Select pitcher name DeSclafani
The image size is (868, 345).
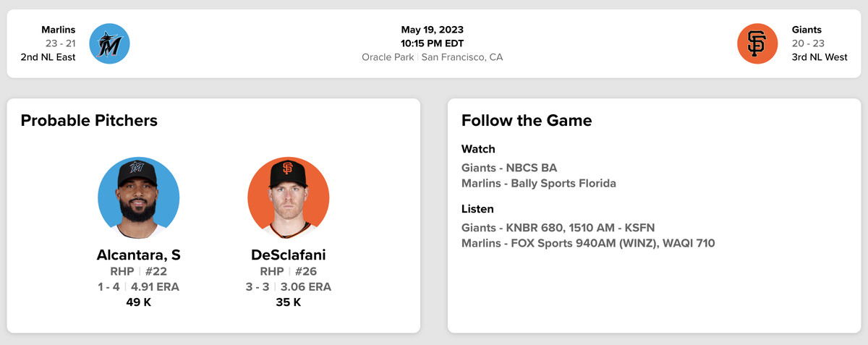click(x=288, y=255)
